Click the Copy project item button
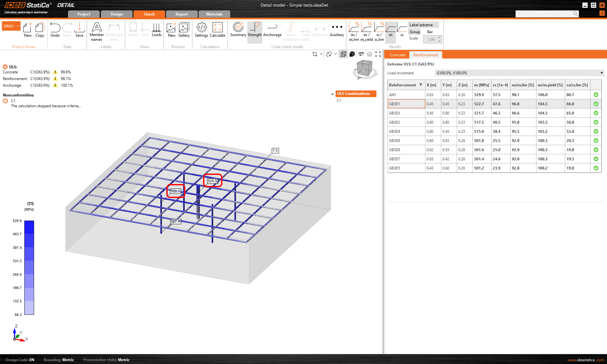This screenshot has height=364, width=607. (40, 30)
